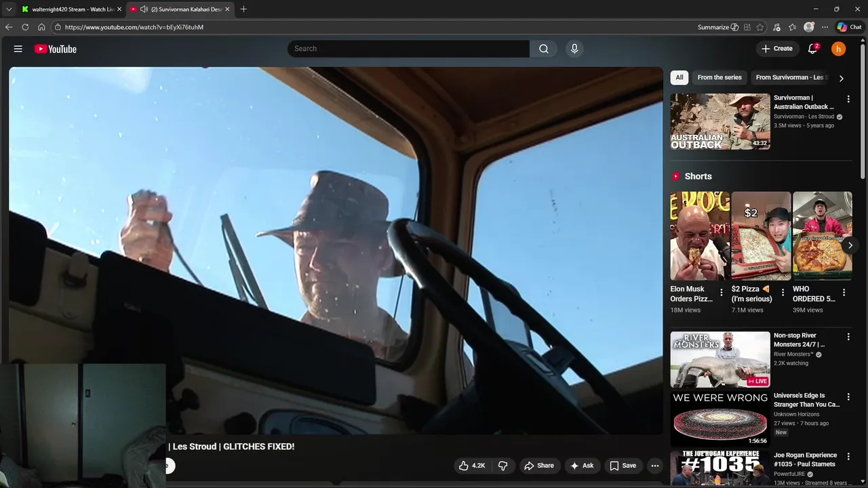The width and height of the screenshot is (868, 488).
Task: Open the browser home page
Action: pyautogui.click(x=41, y=27)
